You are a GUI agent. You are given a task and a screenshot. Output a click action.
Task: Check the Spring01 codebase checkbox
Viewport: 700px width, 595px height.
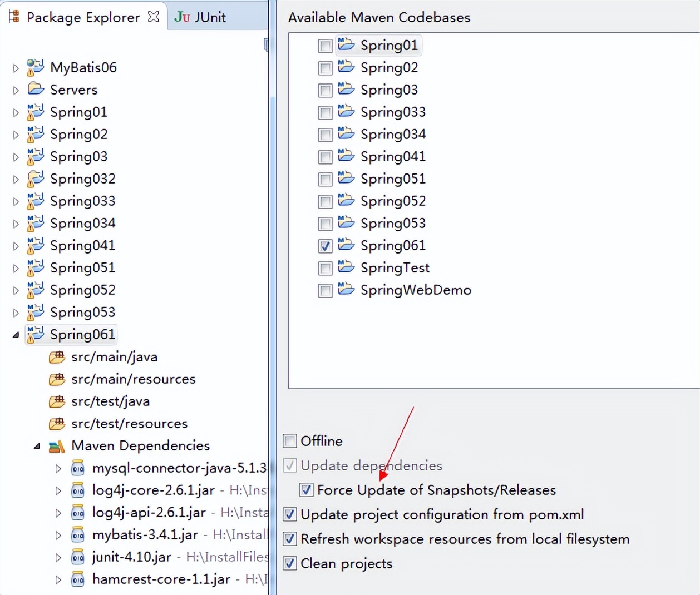click(x=326, y=46)
